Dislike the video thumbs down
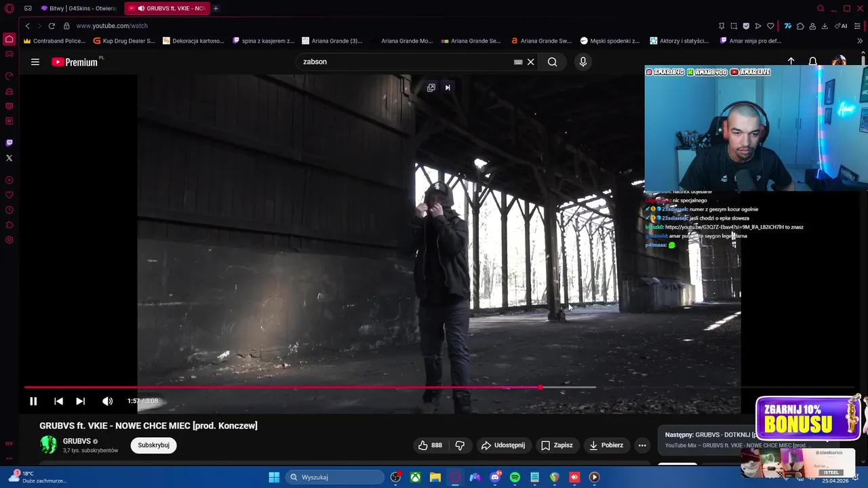868x488 pixels. [x=460, y=445]
